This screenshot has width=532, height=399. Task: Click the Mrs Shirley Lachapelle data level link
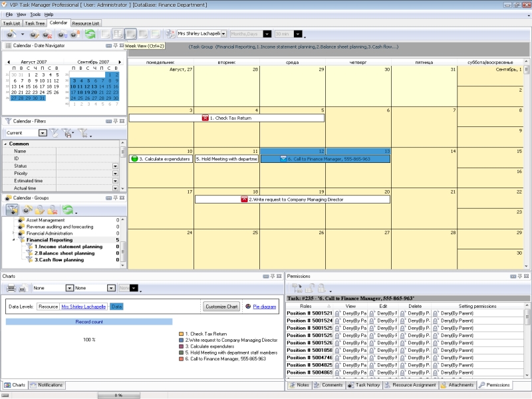click(84, 307)
